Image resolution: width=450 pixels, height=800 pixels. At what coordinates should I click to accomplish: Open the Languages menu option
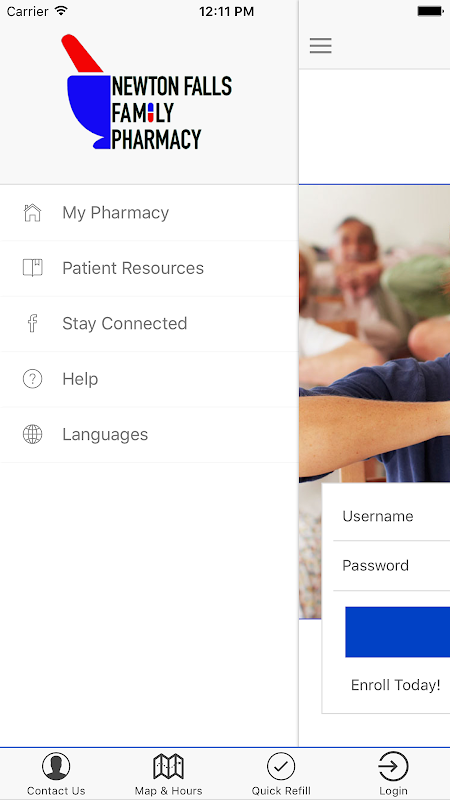pos(149,435)
